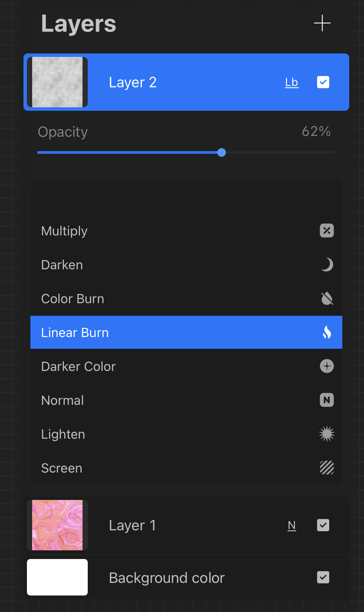Toggle Layer 1 visibility checkbox

(x=323, y=525)
